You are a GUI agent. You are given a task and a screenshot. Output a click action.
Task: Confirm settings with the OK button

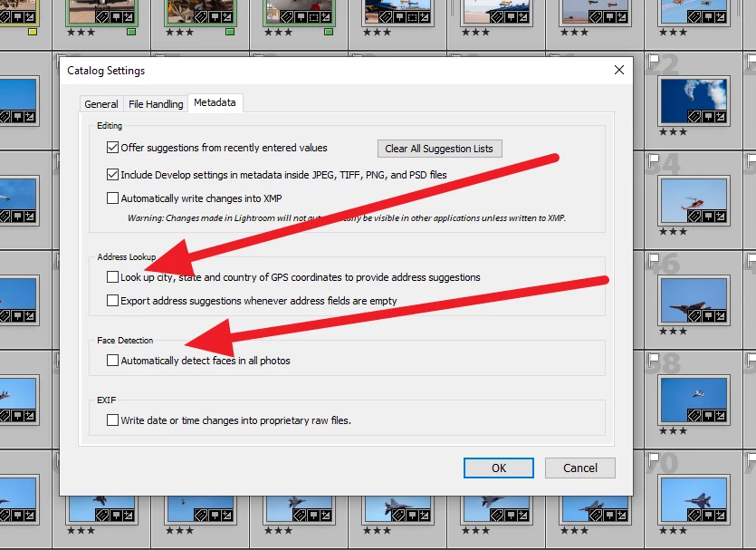499,468
